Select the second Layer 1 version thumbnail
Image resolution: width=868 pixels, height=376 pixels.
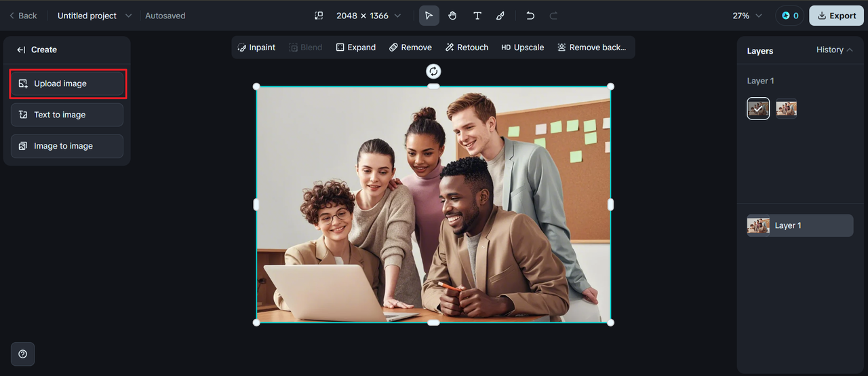click(787, 109)
